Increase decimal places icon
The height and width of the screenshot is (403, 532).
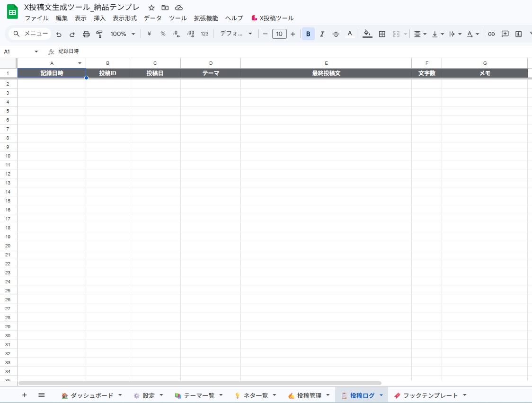(191, 34)
